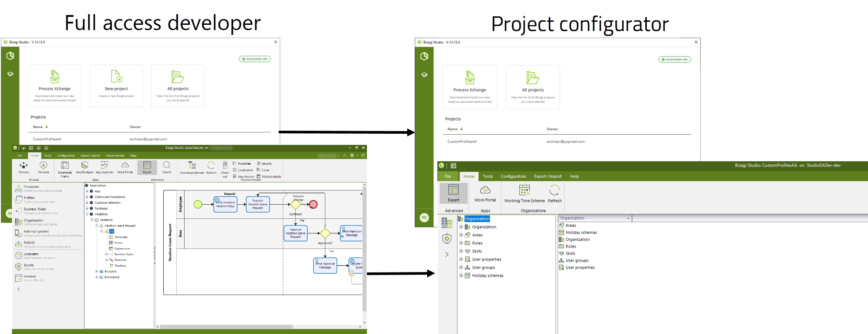Click New Version in the ribbon
868x334 pixels.
click(243, 176)
